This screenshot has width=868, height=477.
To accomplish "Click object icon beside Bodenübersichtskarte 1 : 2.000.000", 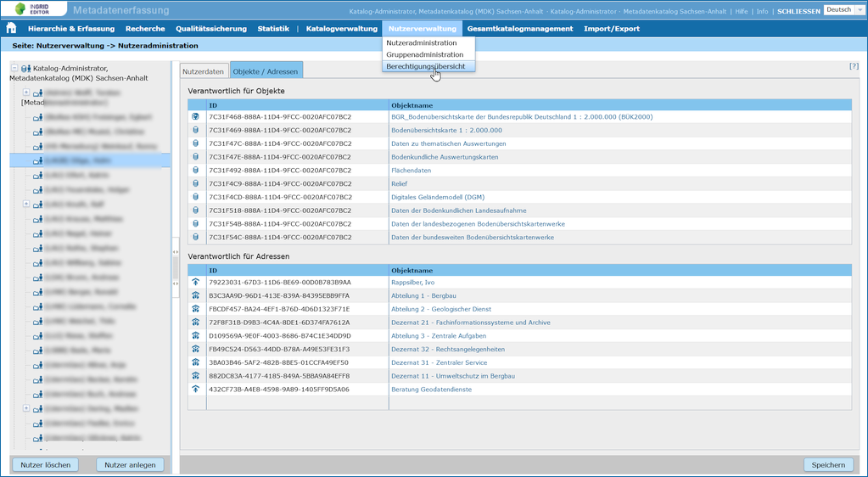I will (x=195, y=130).
